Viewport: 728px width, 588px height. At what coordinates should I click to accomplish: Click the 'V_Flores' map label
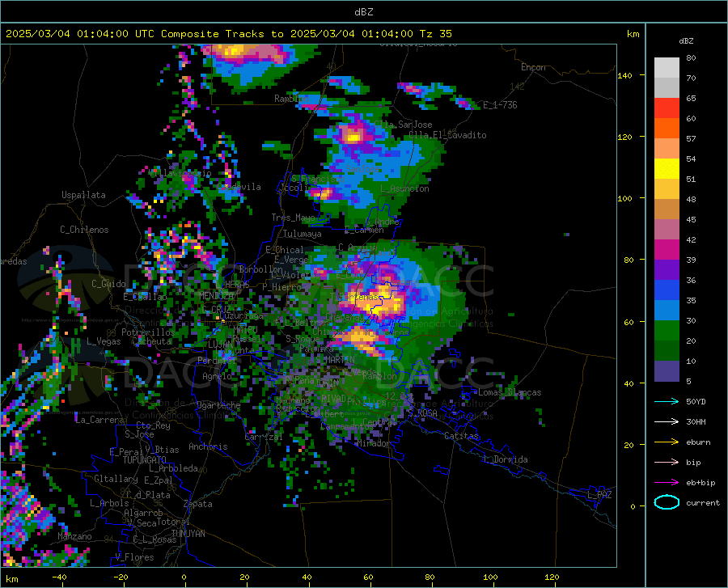134,557
